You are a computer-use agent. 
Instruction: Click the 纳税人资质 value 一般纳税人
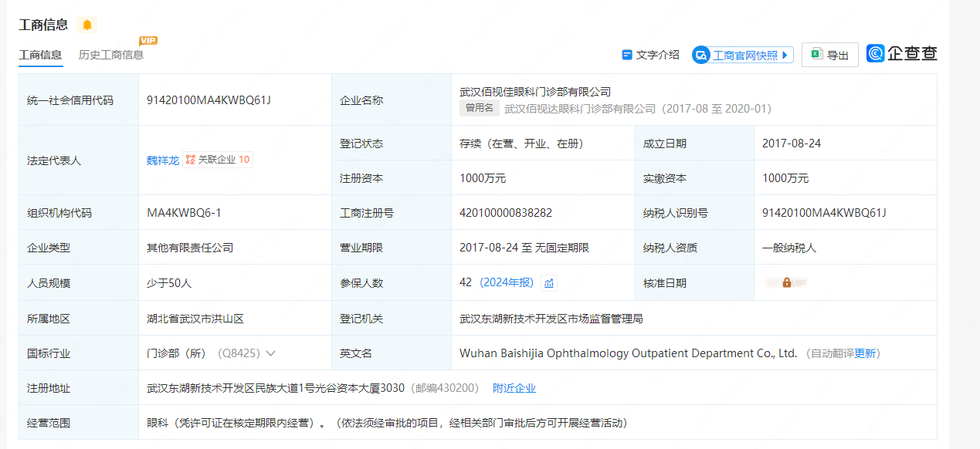click(x=789, y=248)
